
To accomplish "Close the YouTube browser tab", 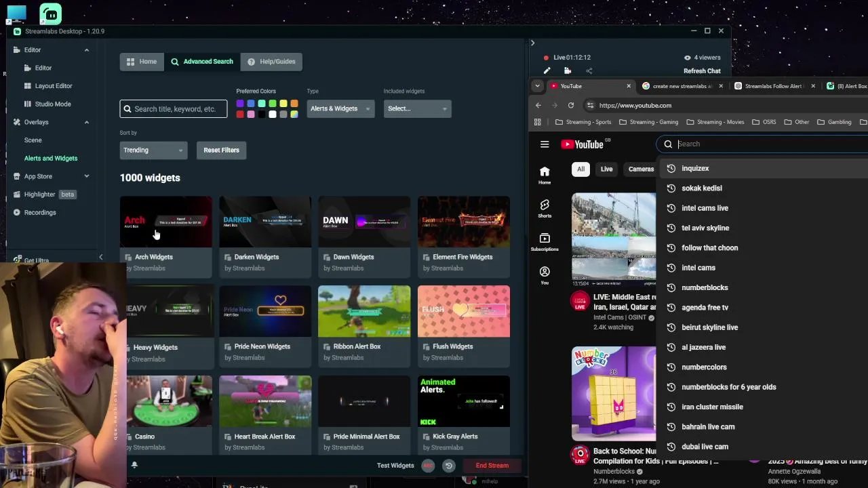I will point(628,86).
